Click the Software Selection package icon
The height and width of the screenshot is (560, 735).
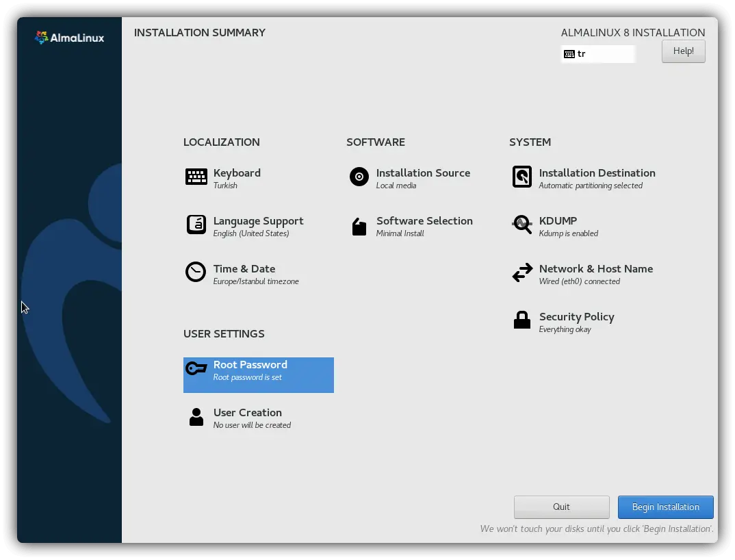tap(359, 227)
